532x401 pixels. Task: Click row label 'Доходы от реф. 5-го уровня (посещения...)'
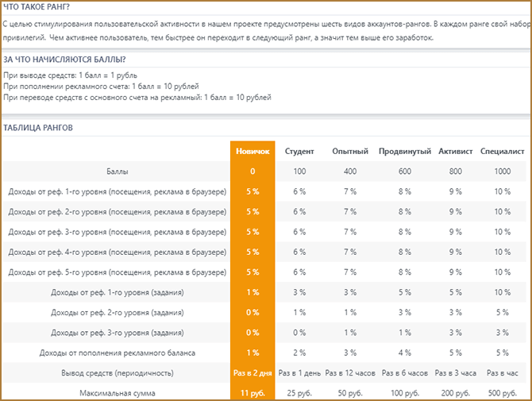click(x=117, y=272)
